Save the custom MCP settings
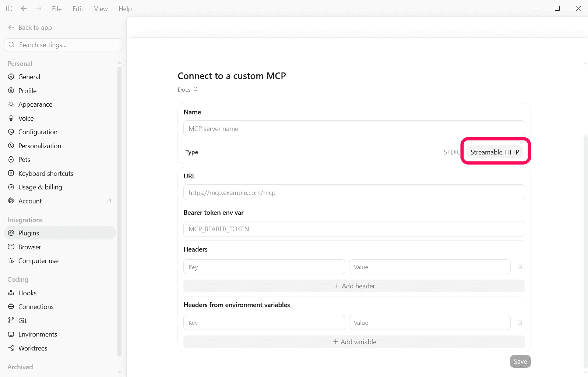The width and height of the screenshot is (588, 377). [x=520, y=362]
